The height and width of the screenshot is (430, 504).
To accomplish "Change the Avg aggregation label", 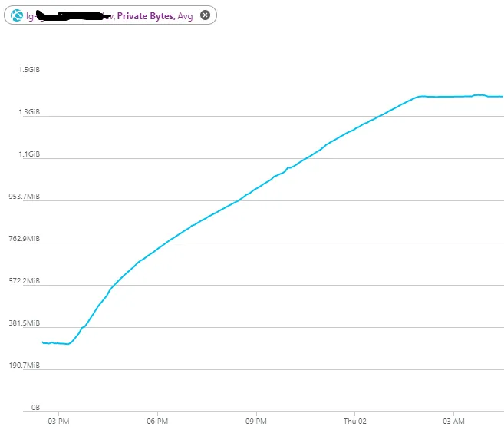I will tap(186, 15).
